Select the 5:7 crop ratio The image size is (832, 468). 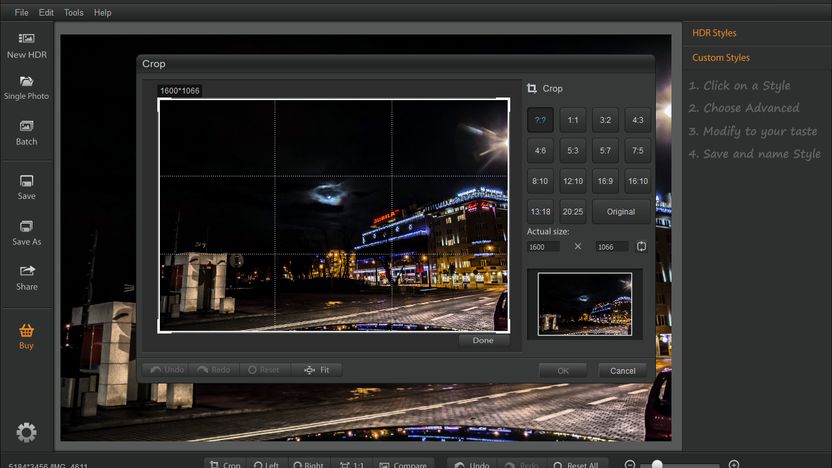pos(605,151)
